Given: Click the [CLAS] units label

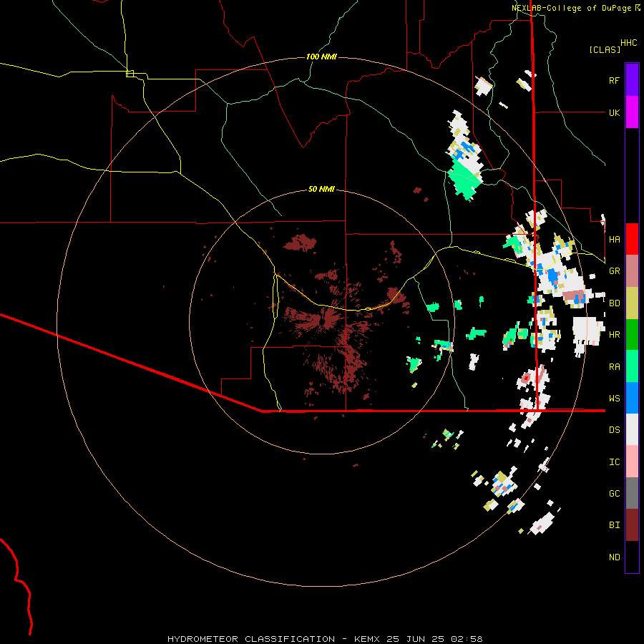Looking at the screenshot, I should (x=605, y=49).
